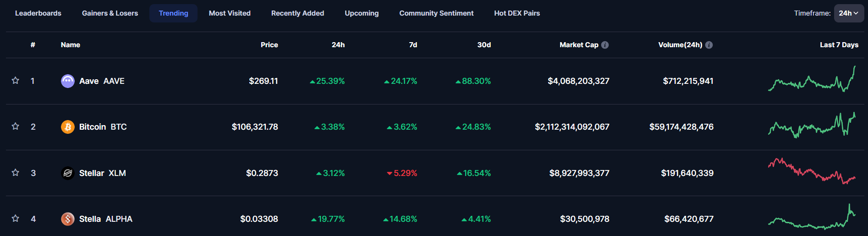View the Hot DEX Pairs tab
This screenshot has height=236, width=868.
517,13
